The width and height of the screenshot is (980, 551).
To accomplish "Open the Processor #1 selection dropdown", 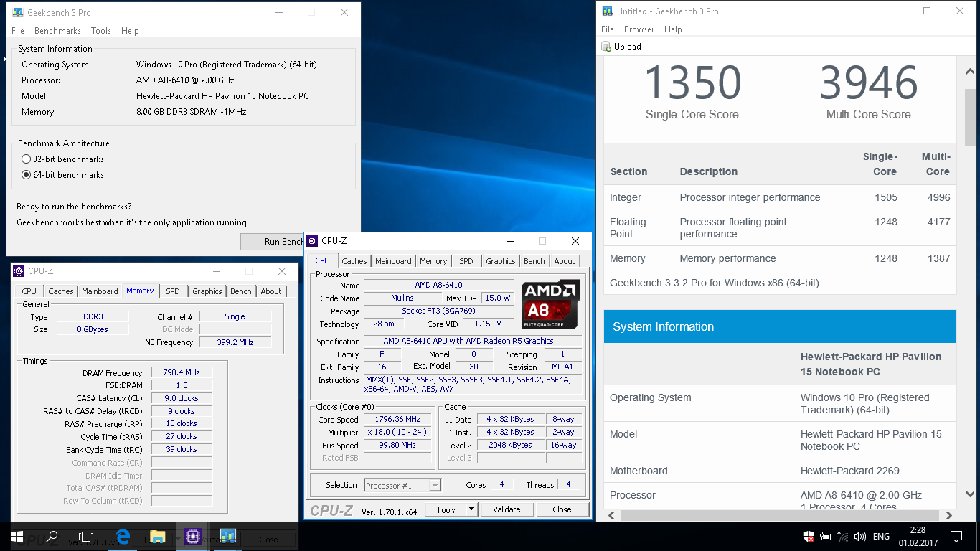I will (402, 486).
